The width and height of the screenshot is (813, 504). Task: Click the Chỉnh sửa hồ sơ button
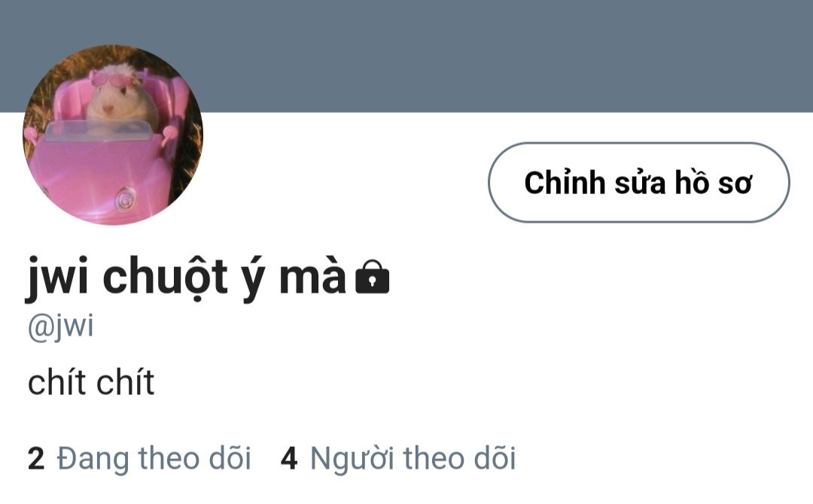click(639, 182)
